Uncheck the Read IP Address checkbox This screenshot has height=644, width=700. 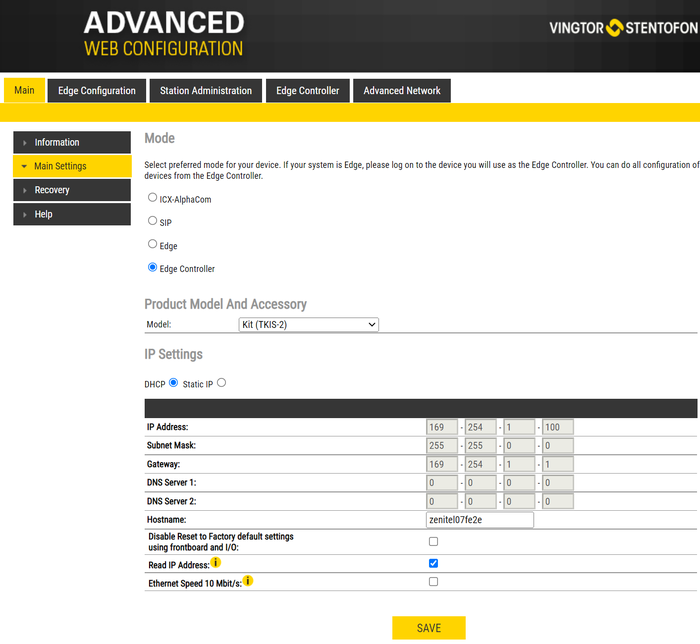[433, 563]
